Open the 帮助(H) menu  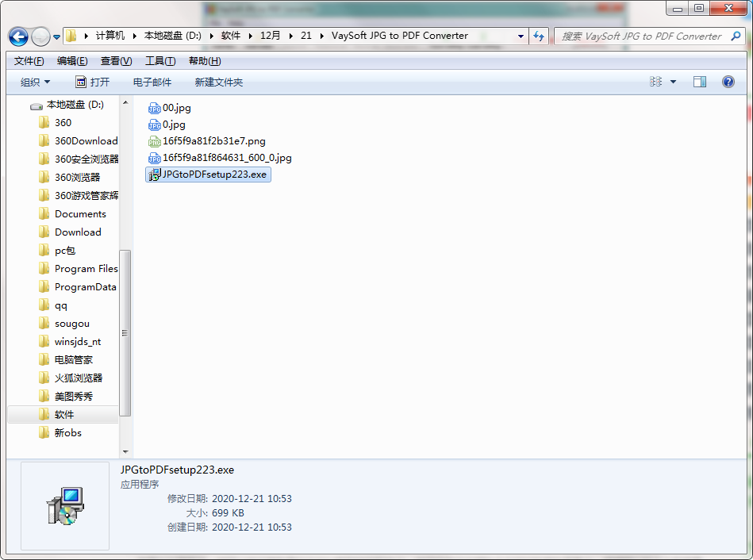tap(205, 61)
